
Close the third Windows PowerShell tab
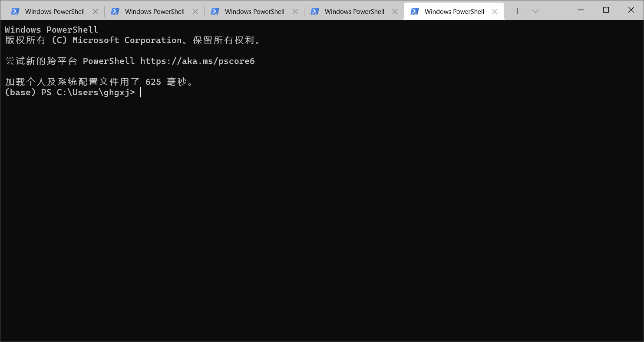tap(295, 12)
